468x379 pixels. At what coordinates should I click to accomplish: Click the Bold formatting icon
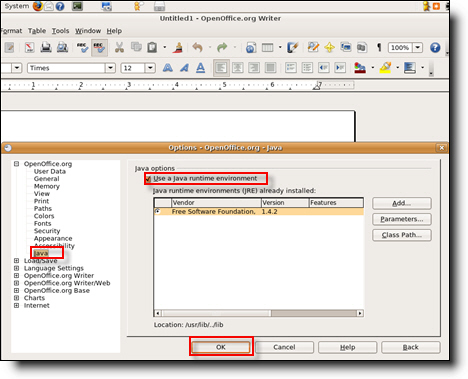(x=167, y=68)
